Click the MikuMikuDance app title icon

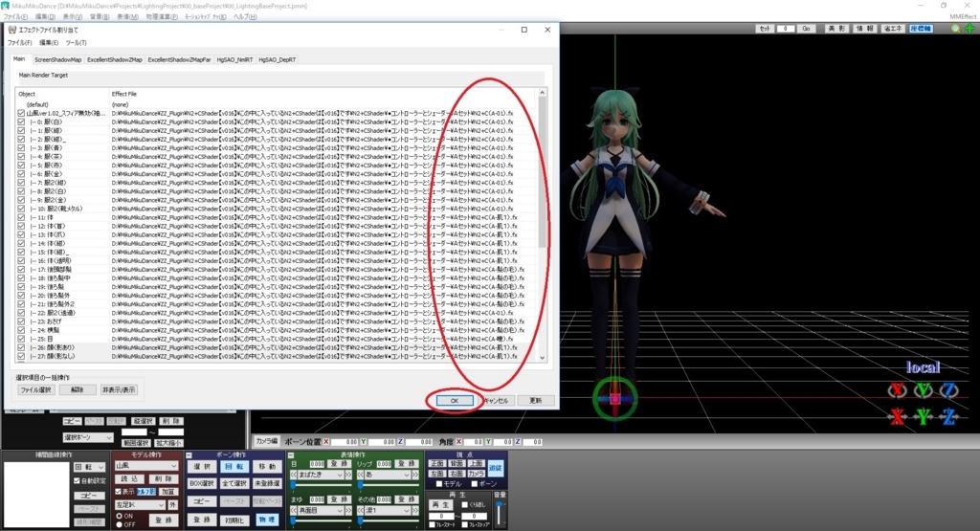tap(5, 5)
